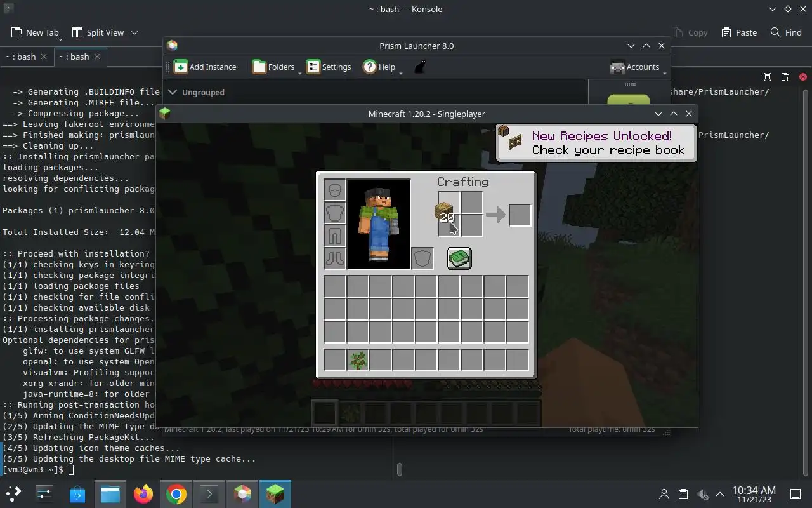This screenshot has height=508, width=812.
Task: Click the first empty hotbar slot in inventory
Action: click(x=335, y=360)
